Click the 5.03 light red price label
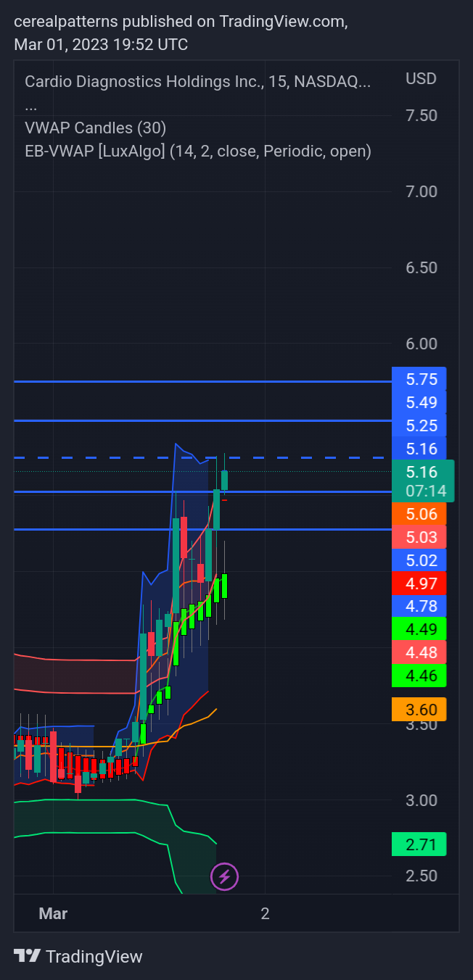 pos(419,537)
